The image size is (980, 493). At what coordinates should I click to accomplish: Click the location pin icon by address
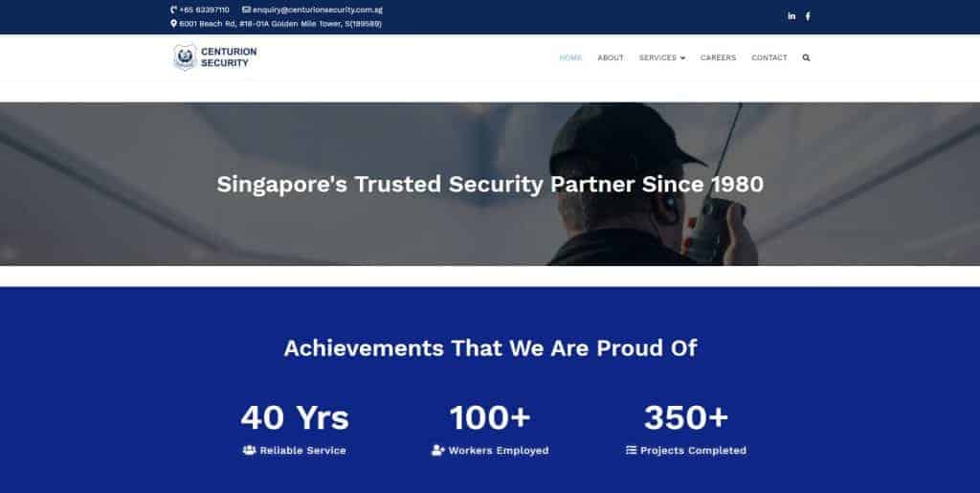coord(174,24)
